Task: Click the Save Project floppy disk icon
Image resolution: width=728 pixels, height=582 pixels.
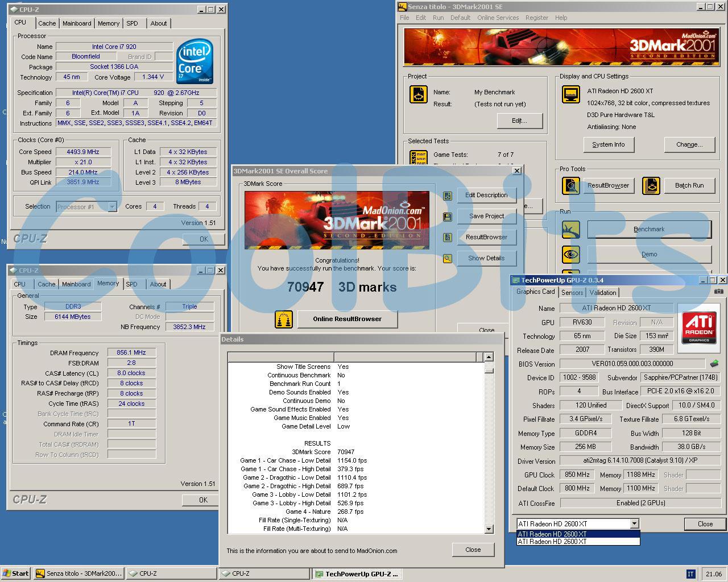Action: click(448, 217)
